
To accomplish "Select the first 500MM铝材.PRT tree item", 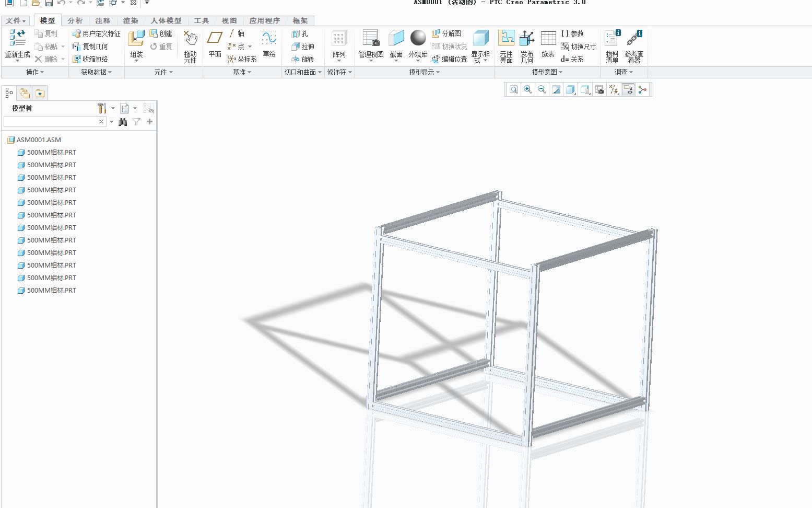I will [51, 152].
